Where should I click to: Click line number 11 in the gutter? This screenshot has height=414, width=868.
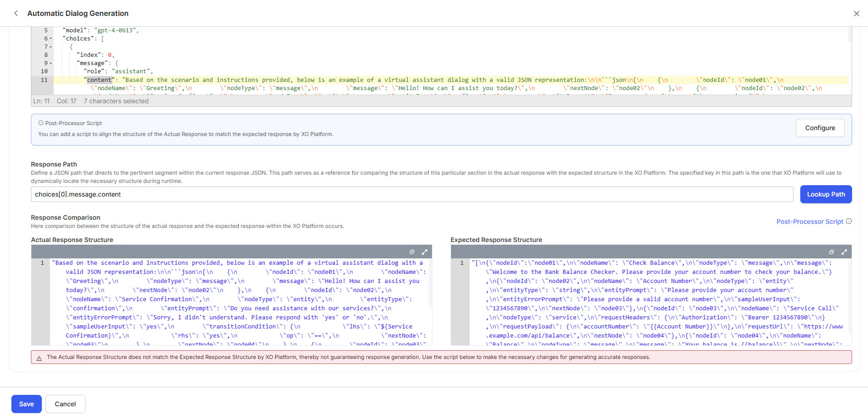44,80
